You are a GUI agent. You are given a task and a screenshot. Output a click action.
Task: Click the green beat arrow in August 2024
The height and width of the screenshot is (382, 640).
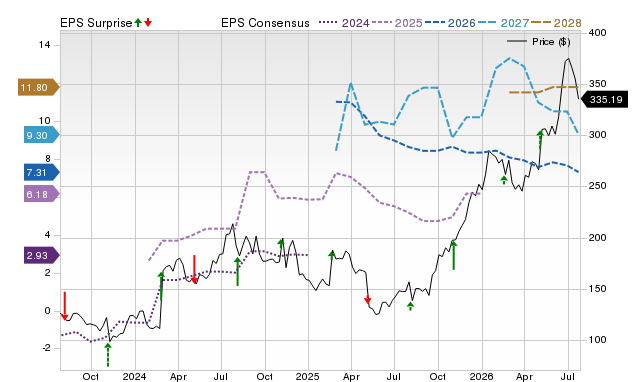pos(238,271)
